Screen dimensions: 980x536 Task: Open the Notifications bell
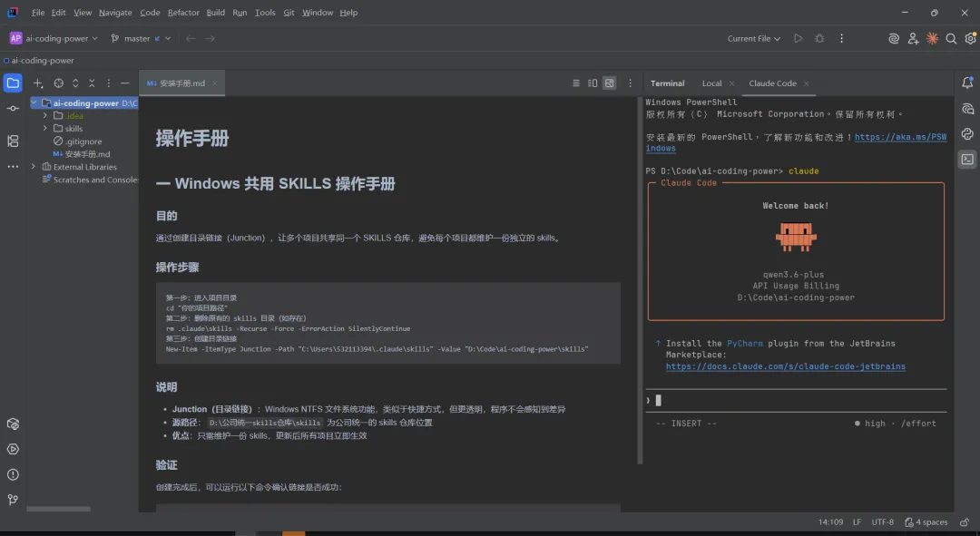pos(967,83)
